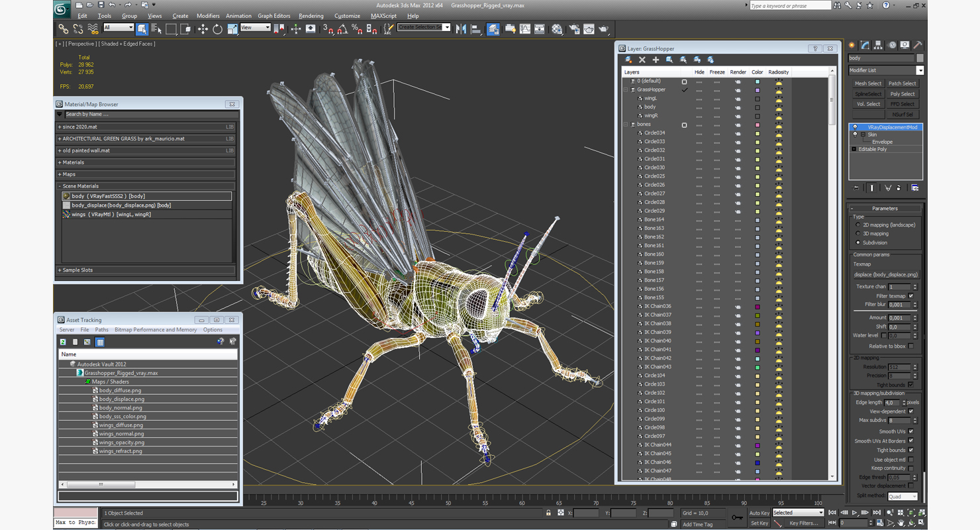Collapse the bones layer tree
The width and height of the screenshot is (980, 530).
pyautogui.click(x=625, y=125)
